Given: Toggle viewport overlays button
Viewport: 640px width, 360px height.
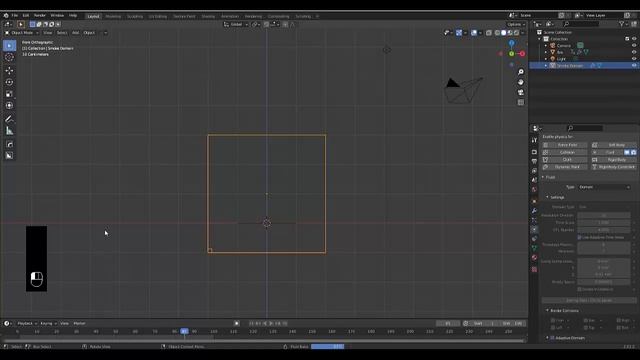Looking at the screenshot, I should point(474,33).
